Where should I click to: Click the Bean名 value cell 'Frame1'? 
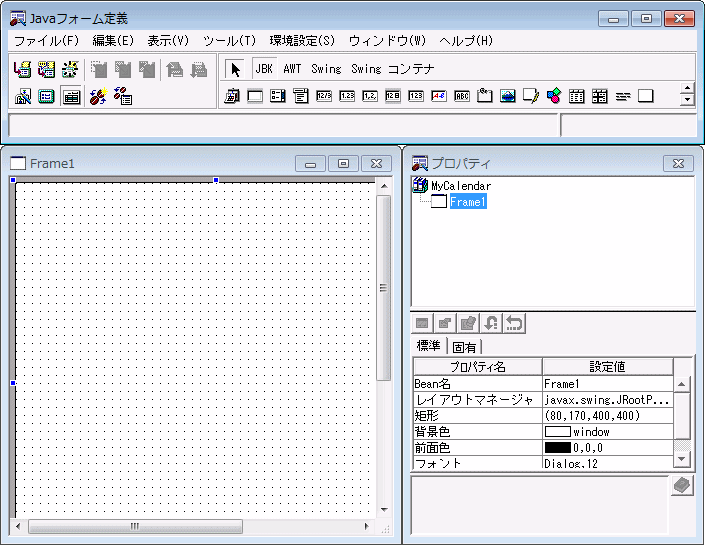608,384
